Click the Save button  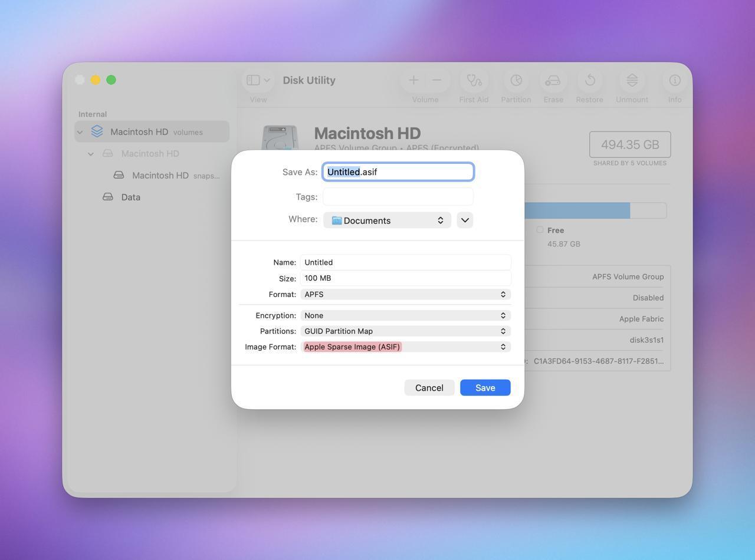coord(485,387)
